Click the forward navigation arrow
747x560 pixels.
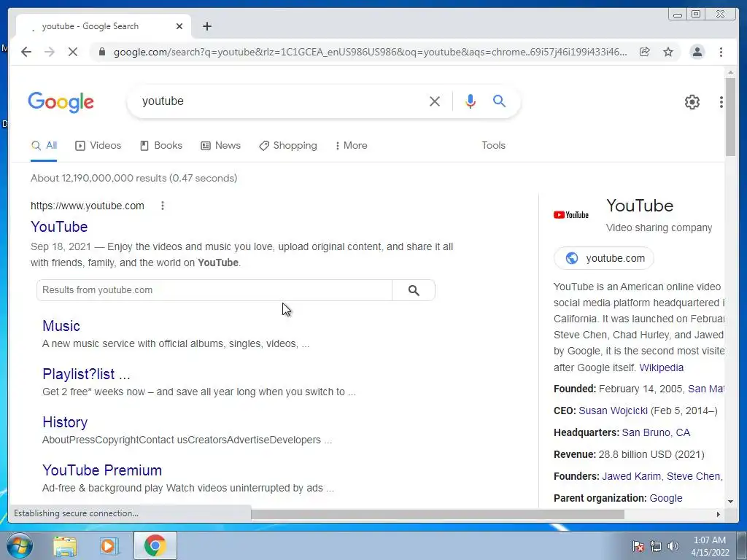click(x=50, y=52)
